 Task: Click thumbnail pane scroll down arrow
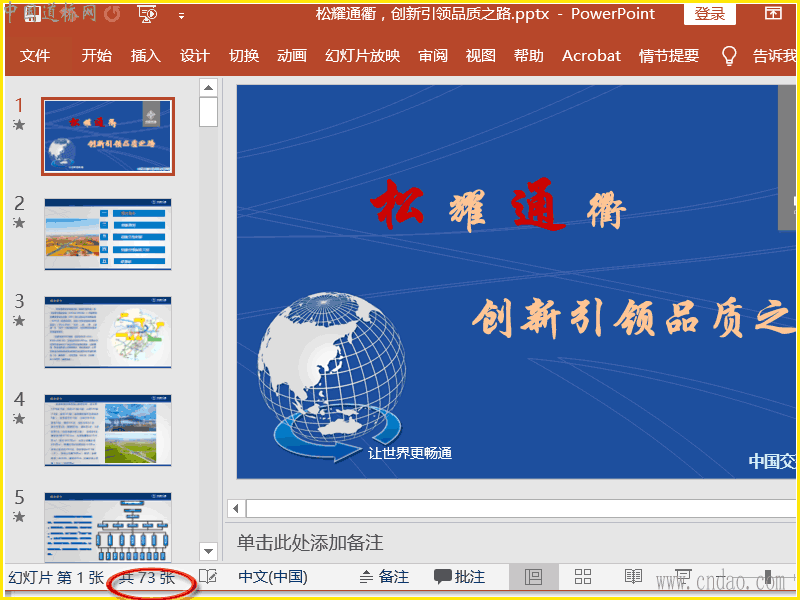tap(208, 551)
